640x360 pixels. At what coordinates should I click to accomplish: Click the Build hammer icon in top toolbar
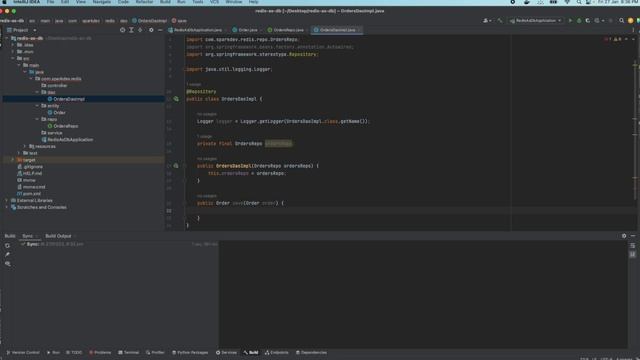click(500, 20)
